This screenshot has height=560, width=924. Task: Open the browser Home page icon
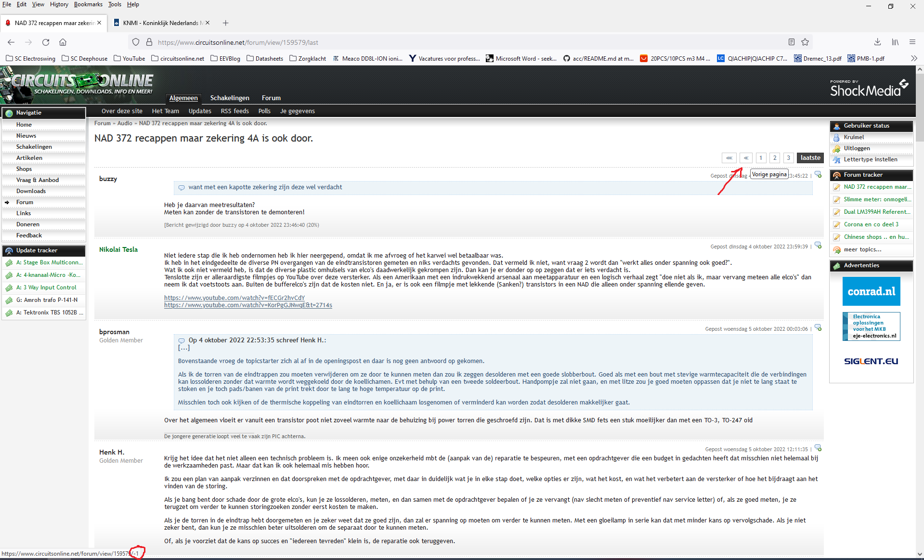point(63,42)
